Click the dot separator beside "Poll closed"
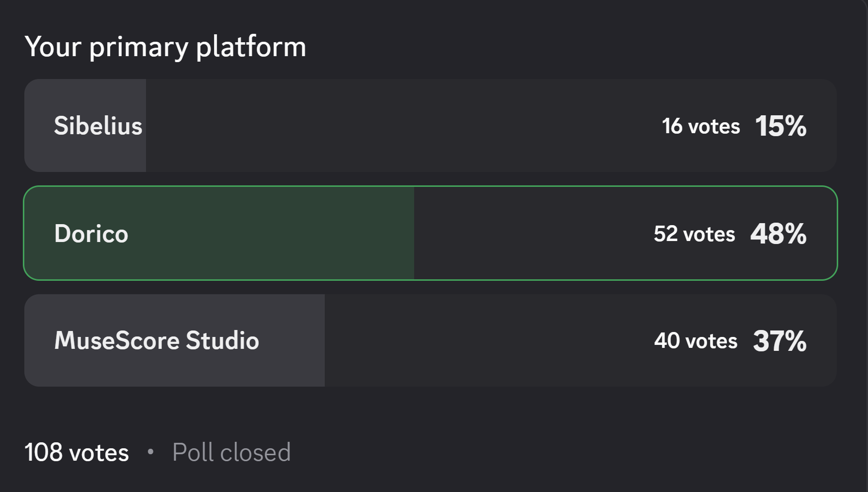Viewport: 868px width, 492px height. 150,452
